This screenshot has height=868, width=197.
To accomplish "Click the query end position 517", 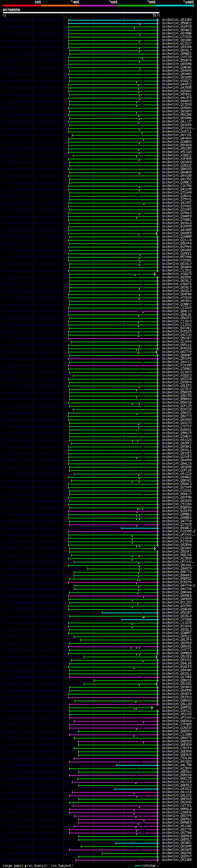I will pos(155,15).
